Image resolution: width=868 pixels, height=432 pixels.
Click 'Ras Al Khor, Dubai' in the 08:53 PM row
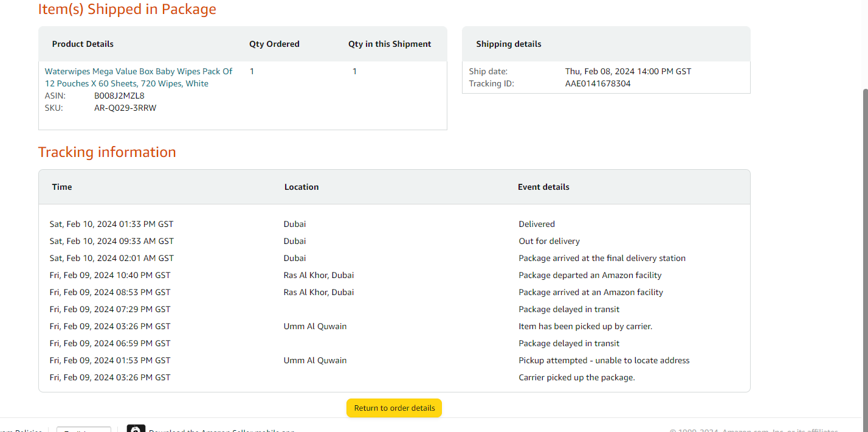(319, 292)
